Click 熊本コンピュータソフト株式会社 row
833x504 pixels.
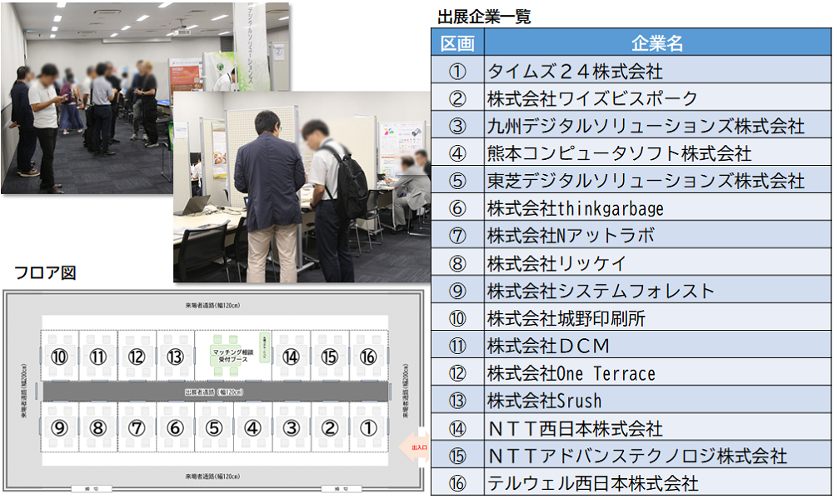(619, 153)
